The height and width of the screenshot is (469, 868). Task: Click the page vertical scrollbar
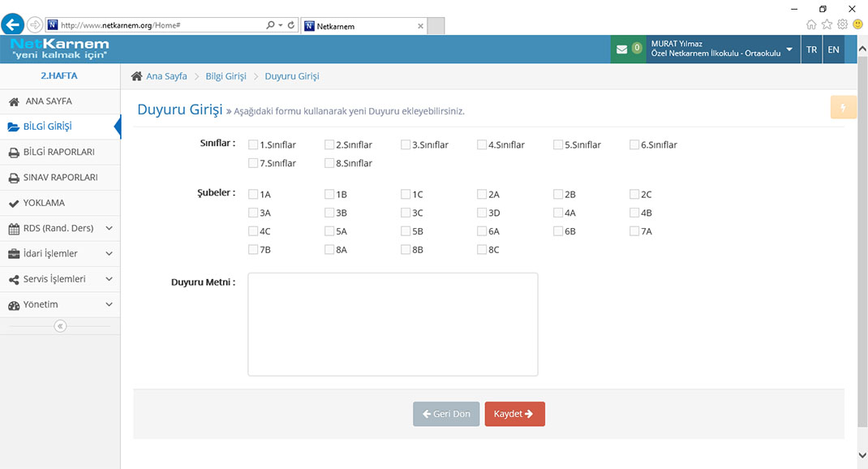pyautogui.click(x=862, y=243)
